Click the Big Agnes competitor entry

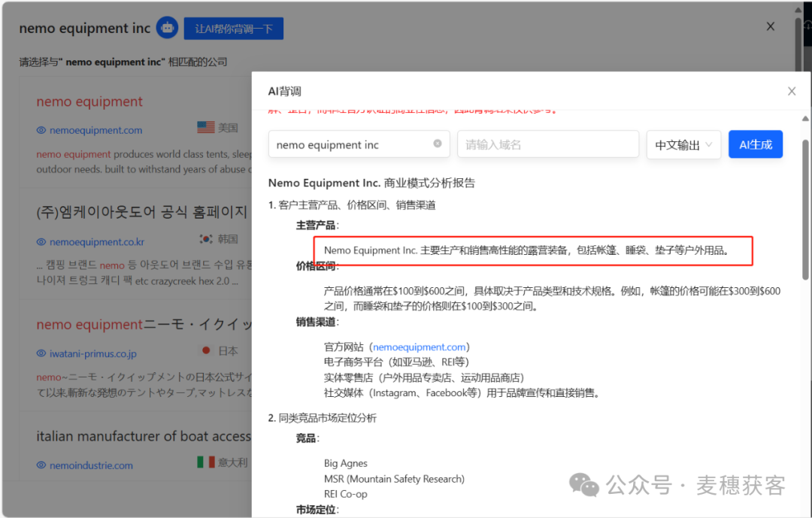click(x=345, y=464)
